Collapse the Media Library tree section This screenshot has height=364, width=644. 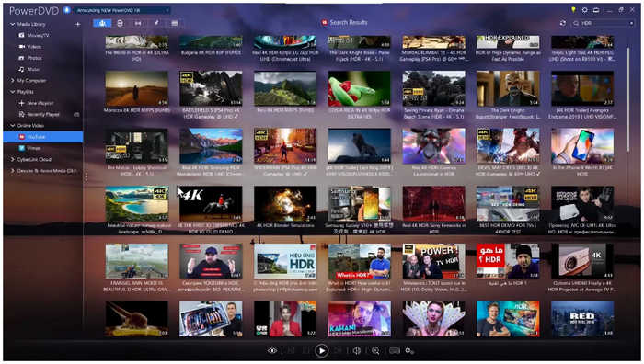point(12,24)
